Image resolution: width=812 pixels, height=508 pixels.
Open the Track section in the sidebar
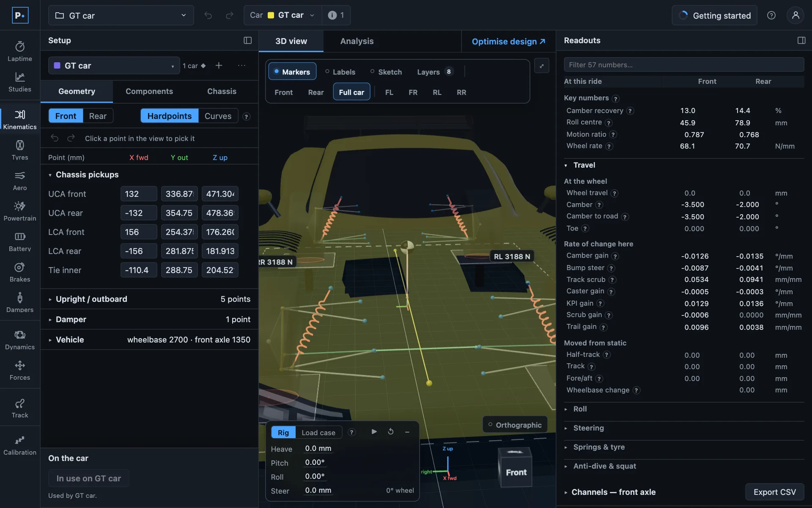(x=20, y=408)
